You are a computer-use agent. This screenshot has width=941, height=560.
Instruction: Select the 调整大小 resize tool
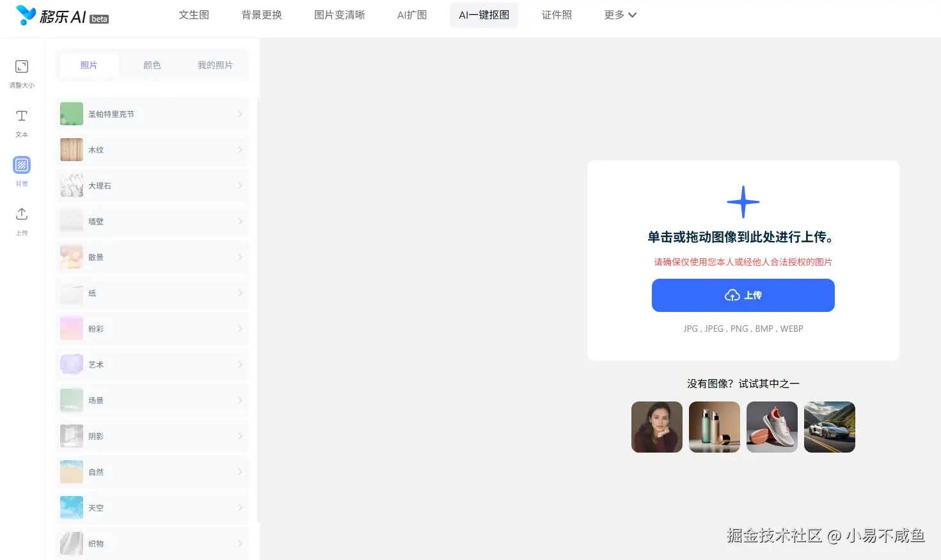pos(22,74)
